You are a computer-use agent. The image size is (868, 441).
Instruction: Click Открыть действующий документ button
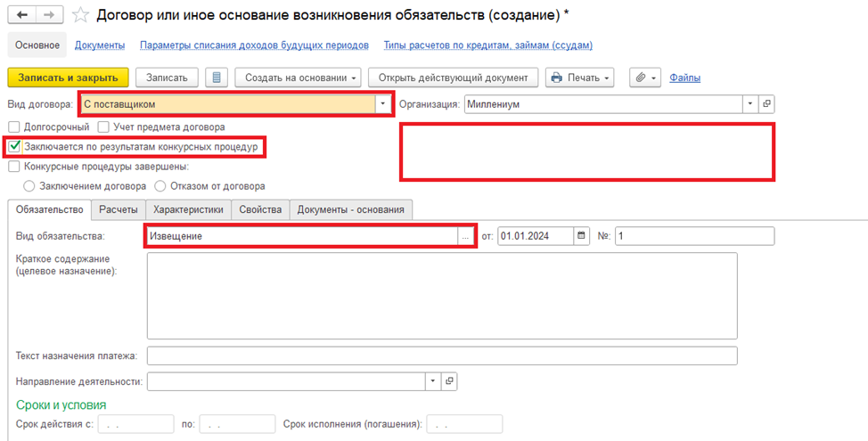[453, 78]
